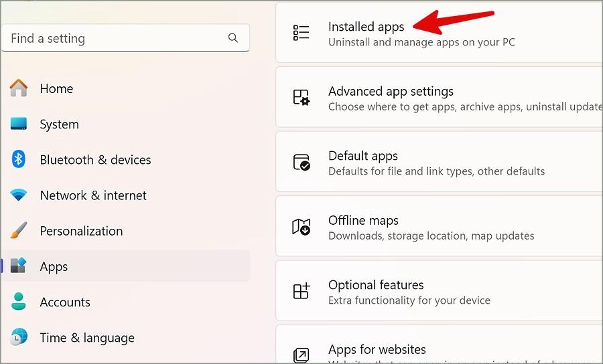603x364 pixels.
Task: Navigate to Network & internet
Action: pyautogui.click(x=93, y=195)
